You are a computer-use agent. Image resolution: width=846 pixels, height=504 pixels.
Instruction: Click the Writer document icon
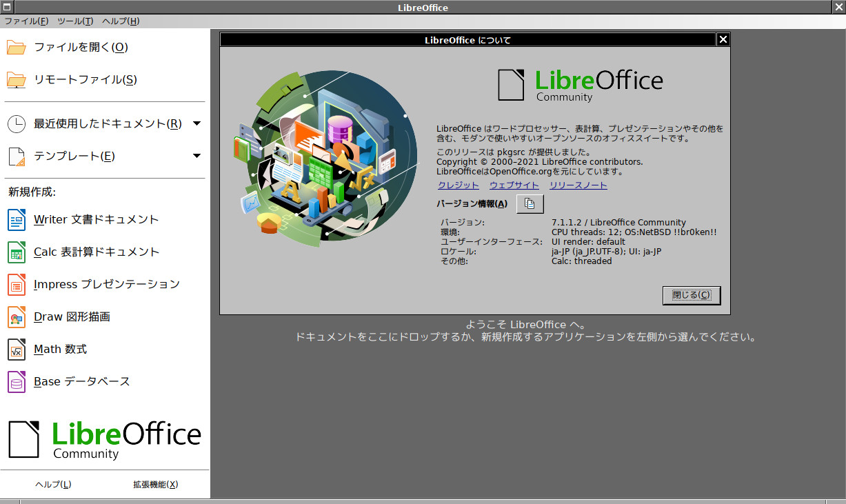tap(17, 219)
